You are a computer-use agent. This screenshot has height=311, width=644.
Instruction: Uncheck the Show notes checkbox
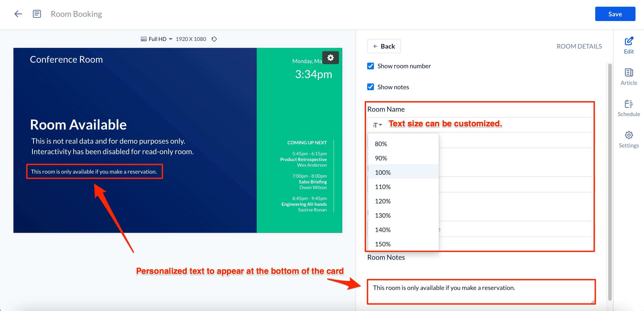pos(371,87)
